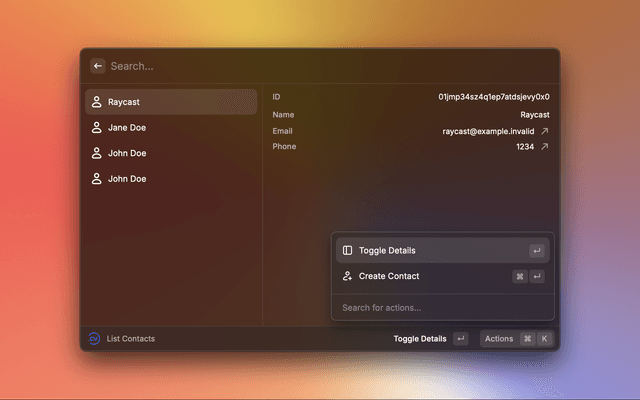
Task: Click the add-person icon in the Create Contact row
Action: 347,276
